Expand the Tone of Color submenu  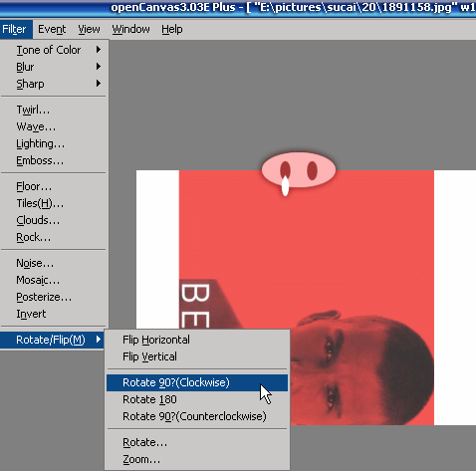(54, 50)
